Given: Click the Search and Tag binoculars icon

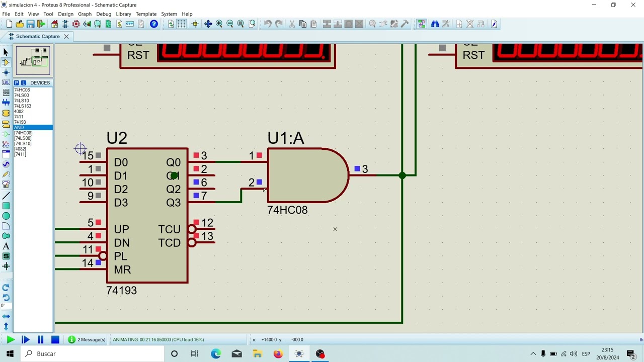Looking at the screenshot, I should pos(435,24).
